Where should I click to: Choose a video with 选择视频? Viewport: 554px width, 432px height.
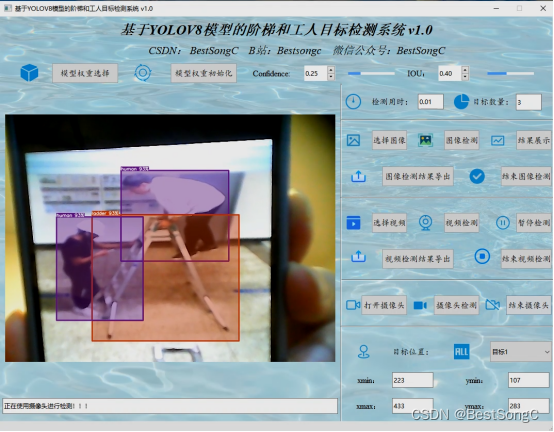coord(389,223)
